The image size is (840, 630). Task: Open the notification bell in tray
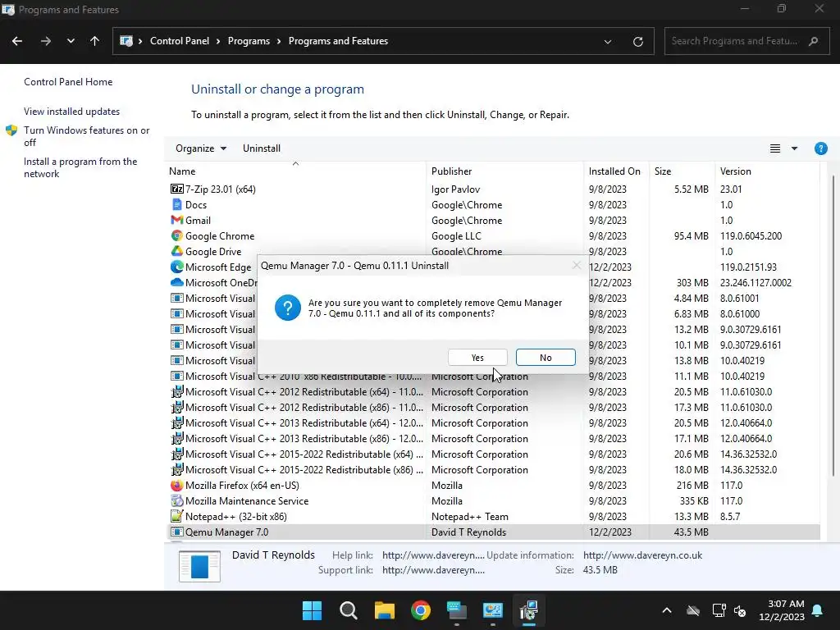click(817, 610)
